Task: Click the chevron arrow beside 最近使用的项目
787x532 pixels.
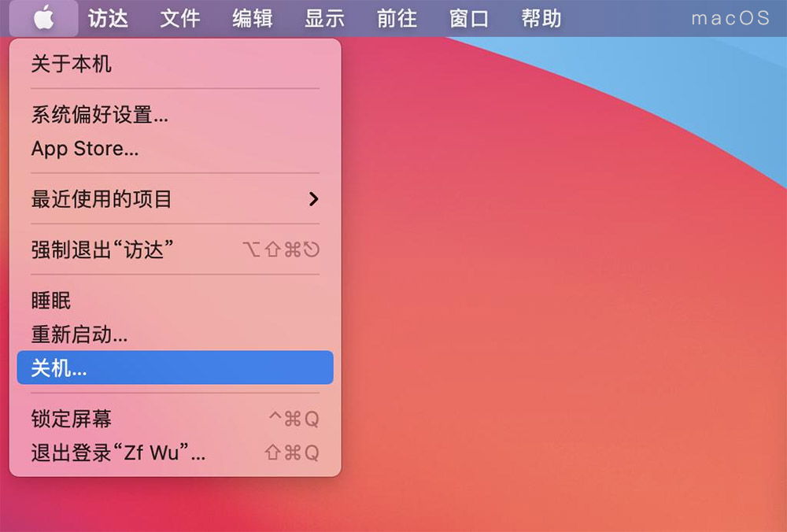Action: pos(314,199)
